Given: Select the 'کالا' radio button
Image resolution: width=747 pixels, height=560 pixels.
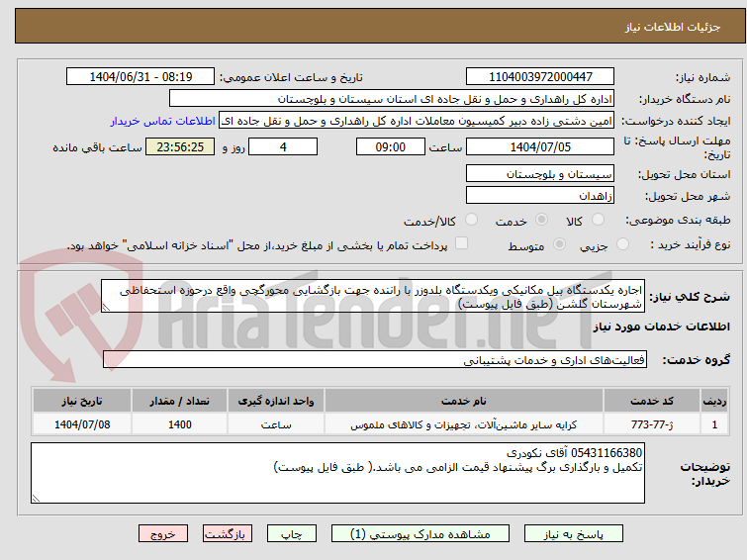Looking at the screenshot, I should point(598,220).
